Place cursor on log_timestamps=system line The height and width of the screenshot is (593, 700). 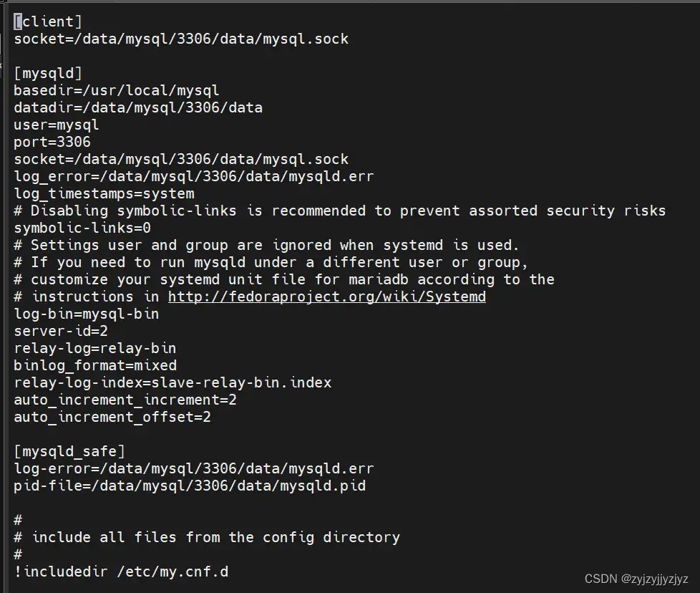tap(103, 193)
